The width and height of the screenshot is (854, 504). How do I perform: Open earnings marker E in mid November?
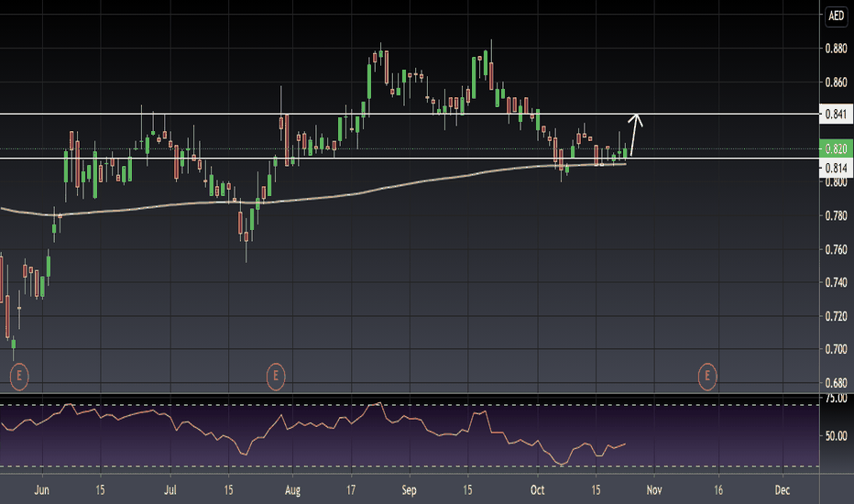point(707,376)
